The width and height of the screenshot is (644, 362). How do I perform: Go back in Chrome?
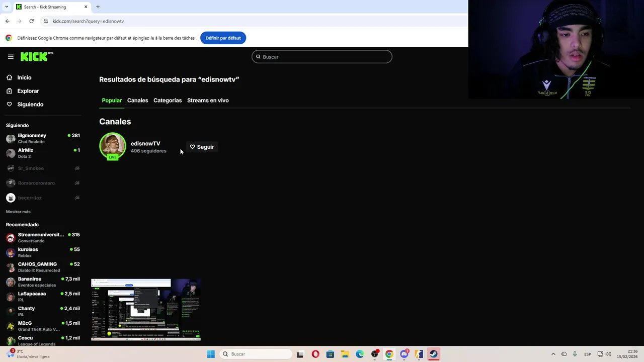[x=8, y=21]
